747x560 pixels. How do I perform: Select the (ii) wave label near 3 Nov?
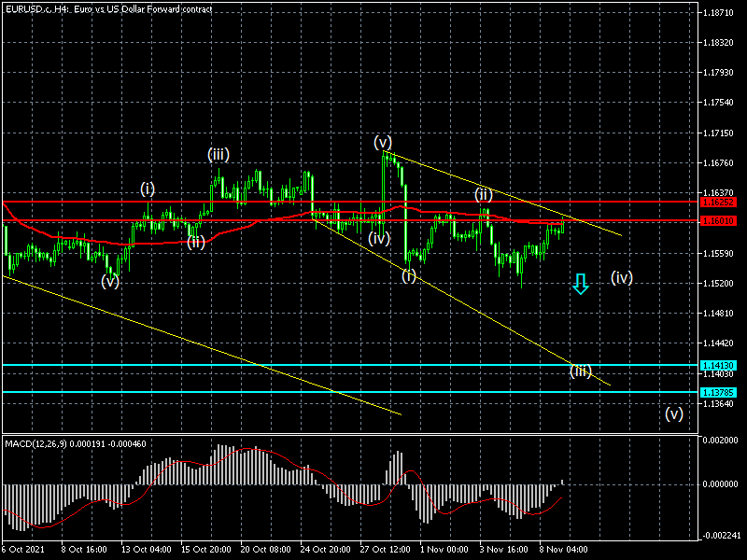pyautogui.click(x=483, y=194)
